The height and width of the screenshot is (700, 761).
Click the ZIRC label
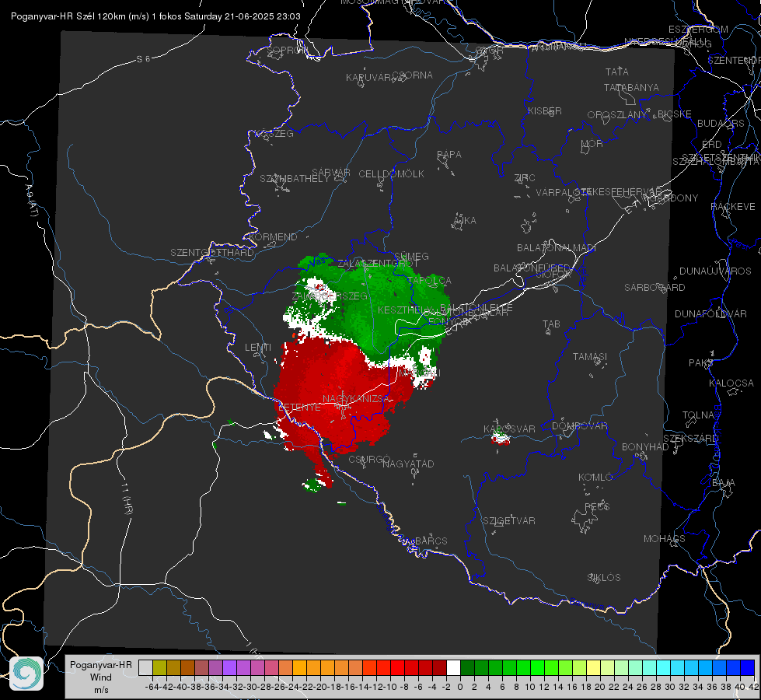[x=525, y=178]
